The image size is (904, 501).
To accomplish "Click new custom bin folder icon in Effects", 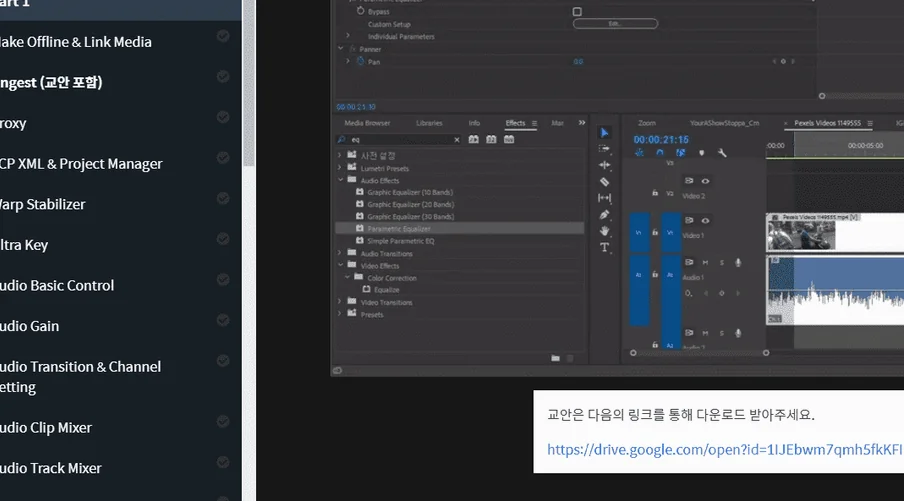I will (556, 357).
